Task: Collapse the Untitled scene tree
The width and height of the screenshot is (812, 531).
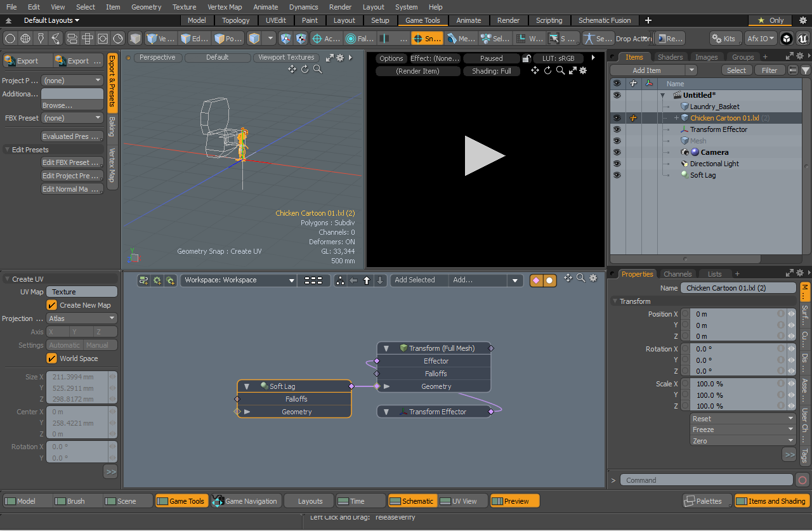Action: point(663,96)
